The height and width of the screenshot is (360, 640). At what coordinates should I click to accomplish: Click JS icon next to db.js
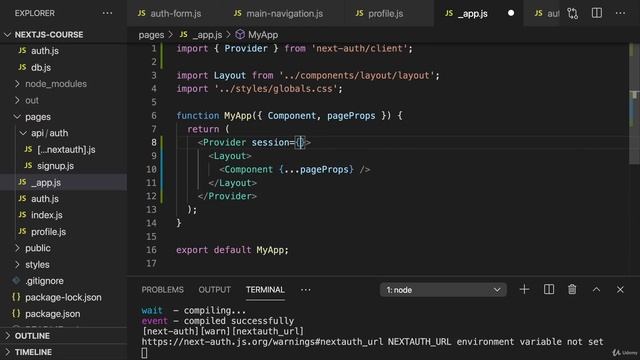(x=22, y=67)
